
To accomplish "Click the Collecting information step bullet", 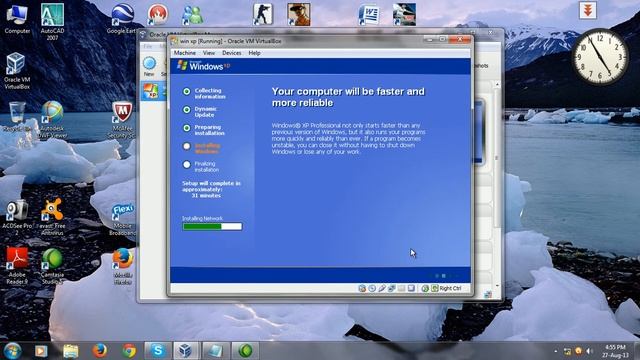I will 187,91.
